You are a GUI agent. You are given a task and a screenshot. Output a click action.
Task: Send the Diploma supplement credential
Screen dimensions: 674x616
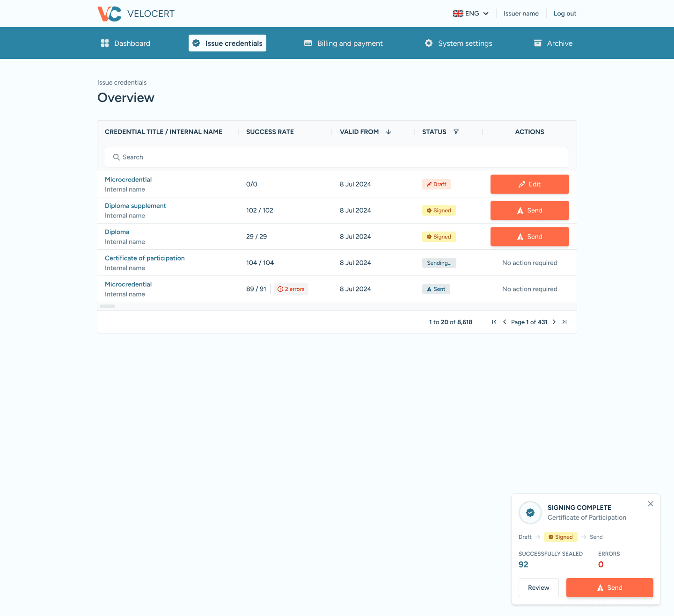(x=529, y=210)
